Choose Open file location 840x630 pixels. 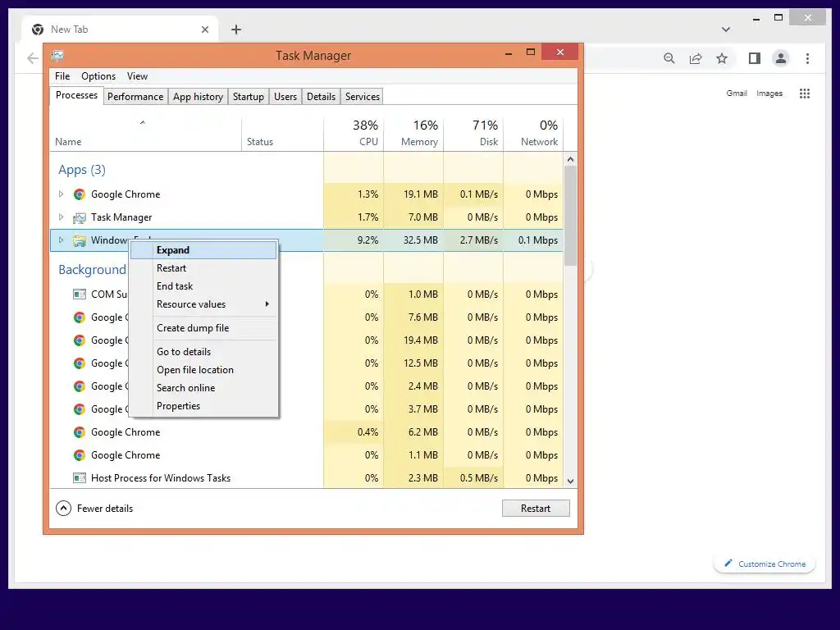pos(203,370)
